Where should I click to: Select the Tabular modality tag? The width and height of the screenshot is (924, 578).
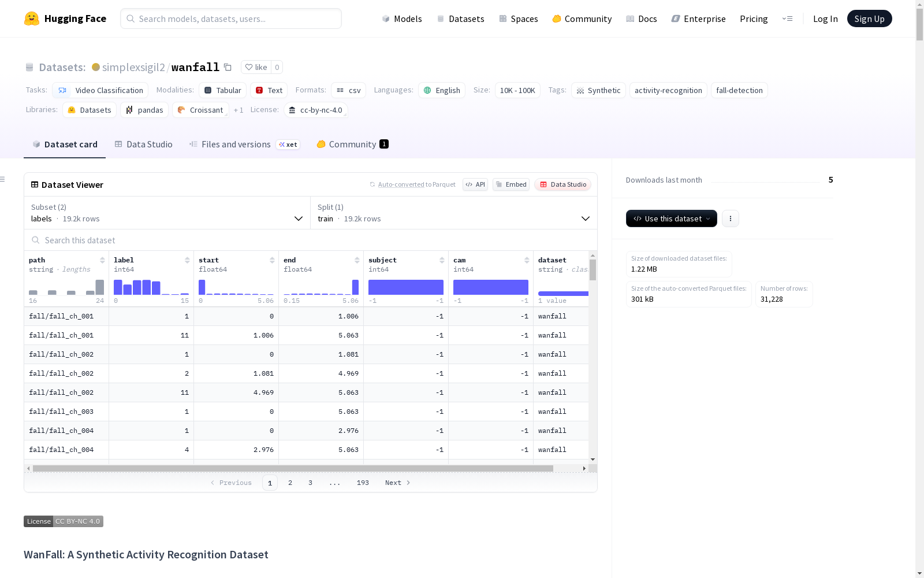click(x=223, y=90)
